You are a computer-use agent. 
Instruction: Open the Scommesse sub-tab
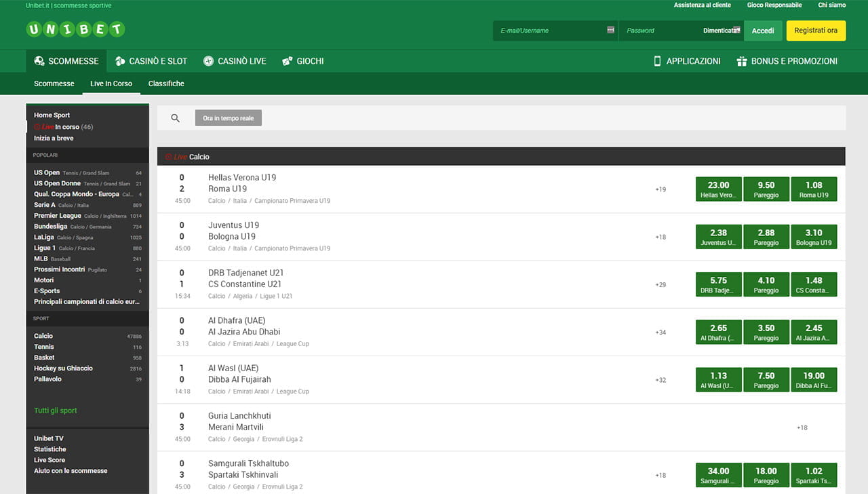(54, 83)
